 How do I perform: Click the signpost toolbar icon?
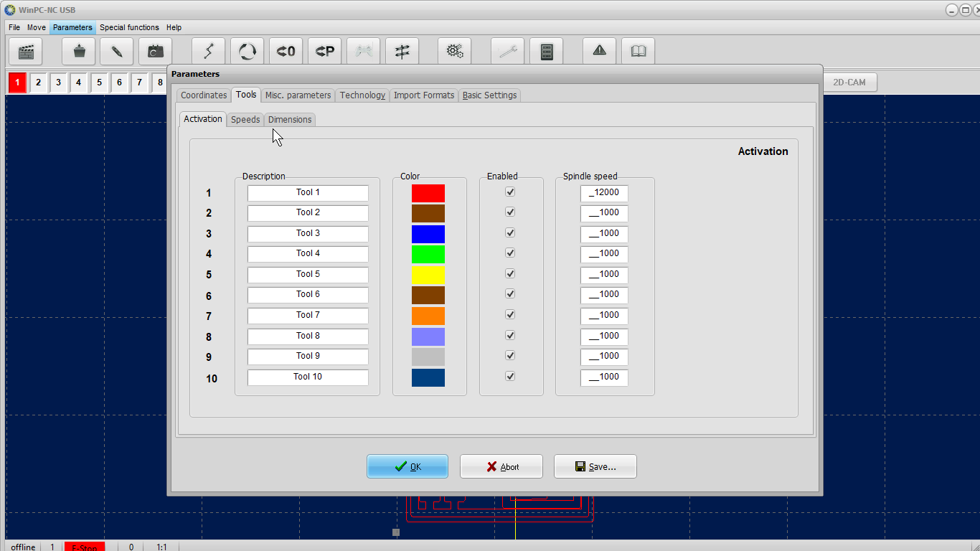point(402,52)
